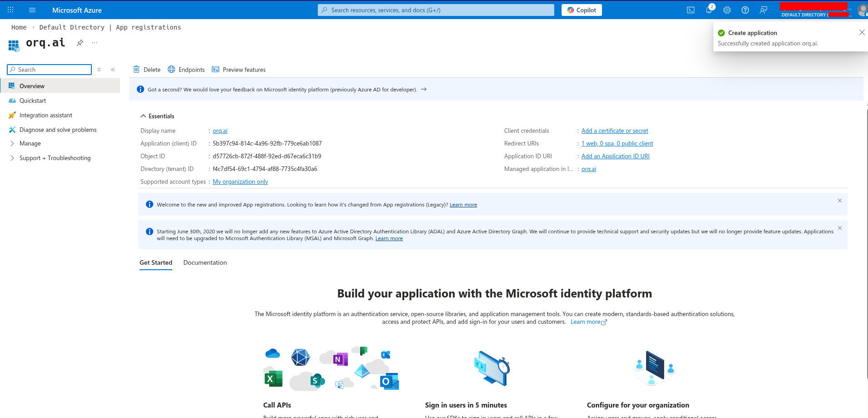Open Integration assistant
The height and width of the screenshot is (418, 868).
pos(45,115)
